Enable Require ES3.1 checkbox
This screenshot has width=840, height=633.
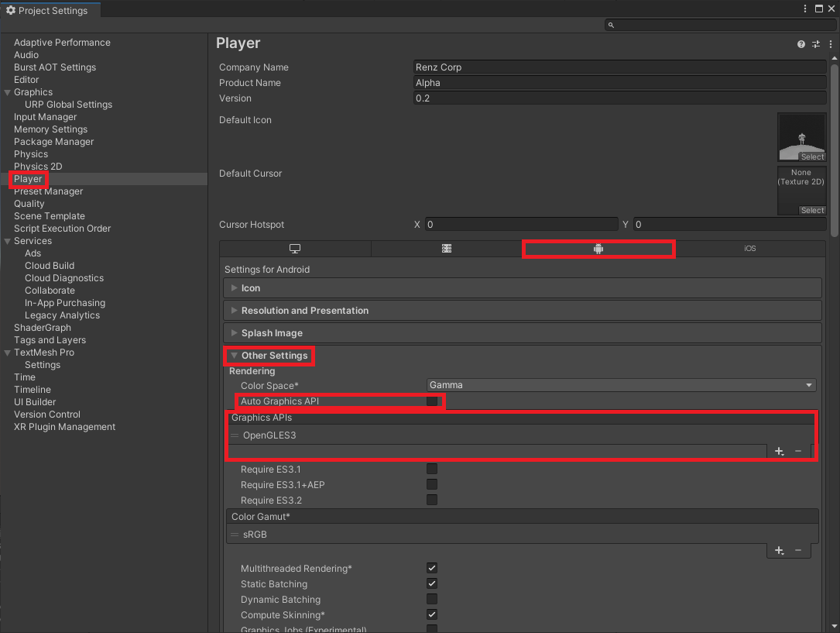click(x=432, y=469)
